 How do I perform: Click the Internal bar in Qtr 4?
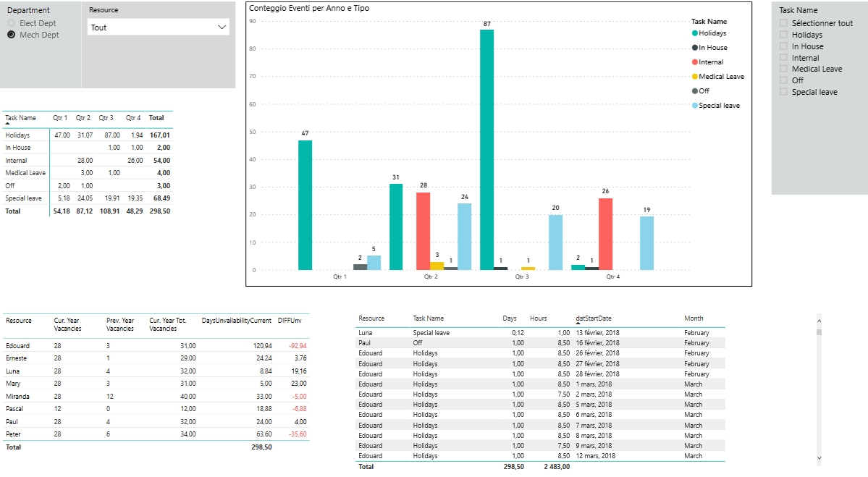click(605, 234)
